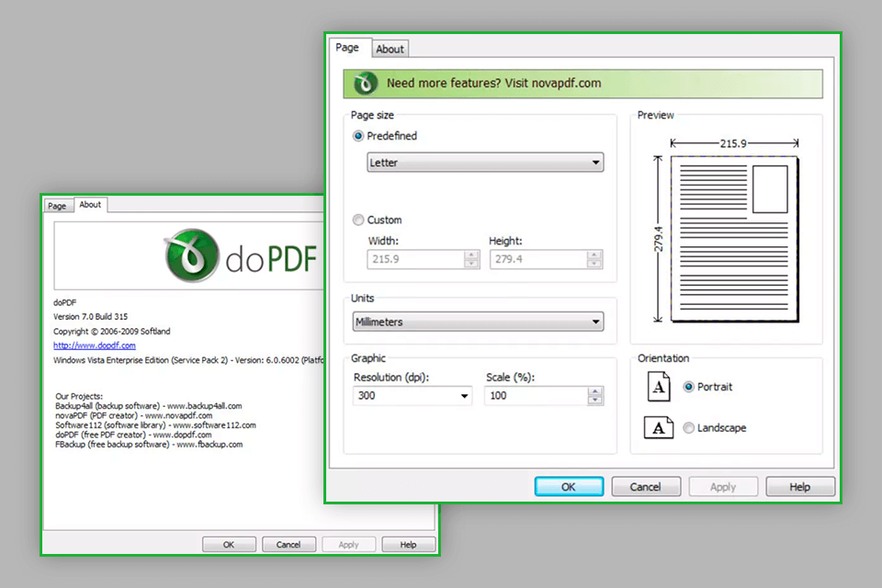
Task: Click the doPDF logo in the About tab
Action: pos(241,256)
